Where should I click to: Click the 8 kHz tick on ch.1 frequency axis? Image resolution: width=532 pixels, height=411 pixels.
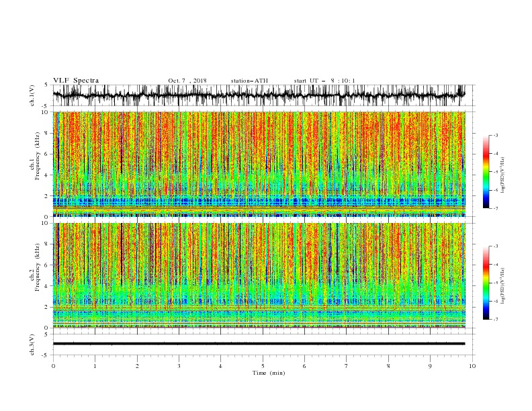(48, 133)
